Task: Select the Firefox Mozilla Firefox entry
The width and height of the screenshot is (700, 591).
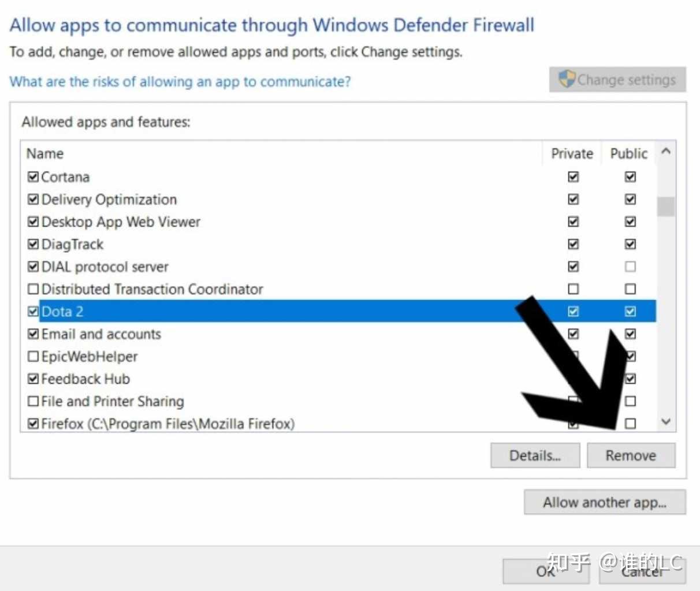Action: click(x=168, y=424)
